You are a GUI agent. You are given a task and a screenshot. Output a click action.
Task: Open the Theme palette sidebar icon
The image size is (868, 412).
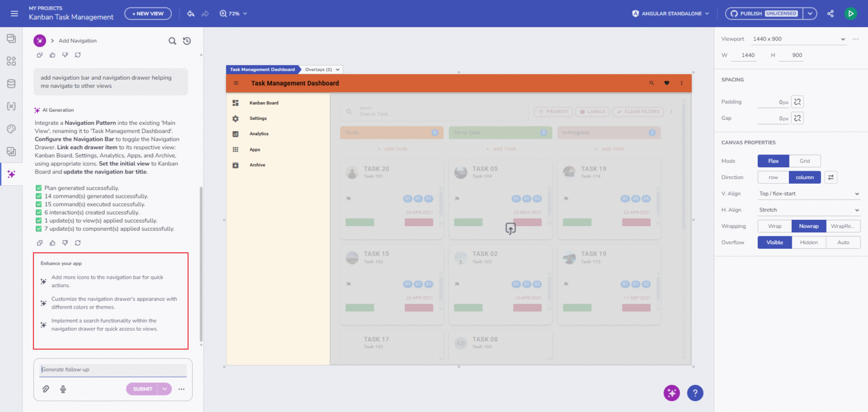tap(11, 129)
